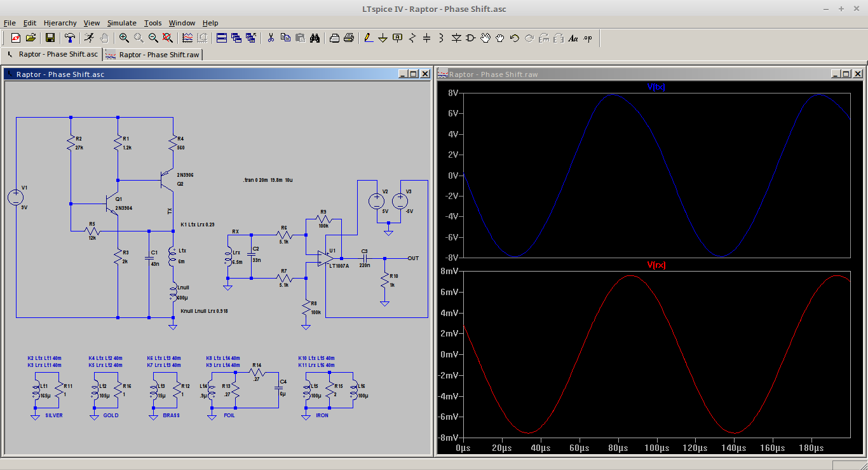This screenshot has width=868, height=470.
Task: Select the Diode placement tool
Action: 456,38
